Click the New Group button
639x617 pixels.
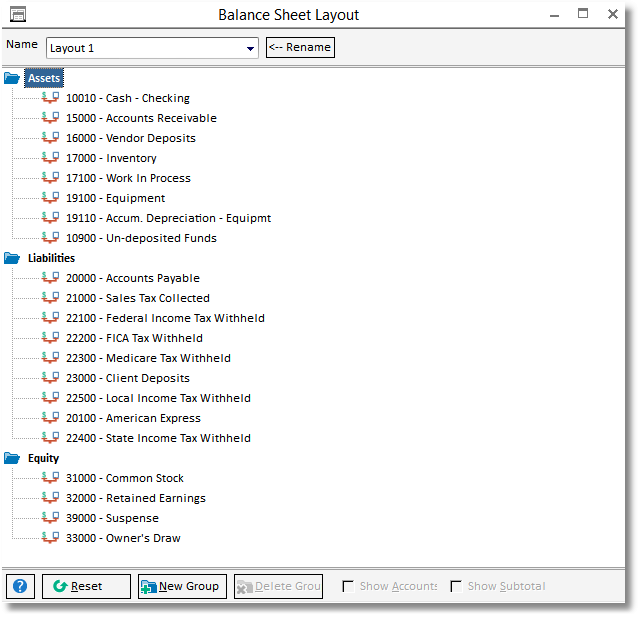tap(182, 586)
